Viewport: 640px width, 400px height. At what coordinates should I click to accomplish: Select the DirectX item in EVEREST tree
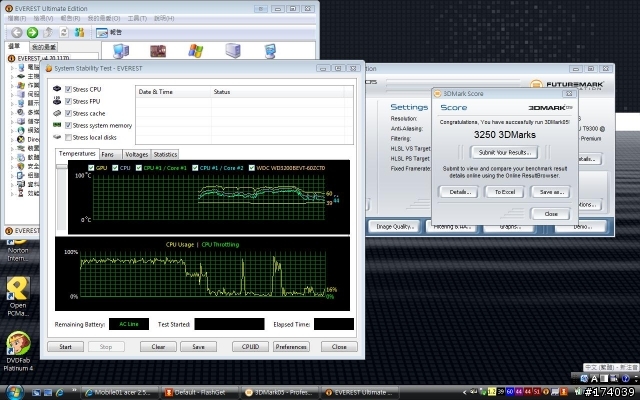(28, 139)
